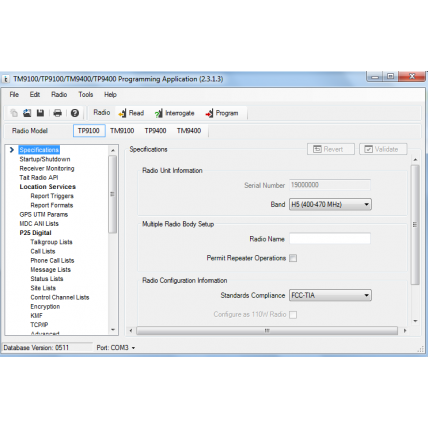
Task: Read data from the radio
Action: [131, 113]
